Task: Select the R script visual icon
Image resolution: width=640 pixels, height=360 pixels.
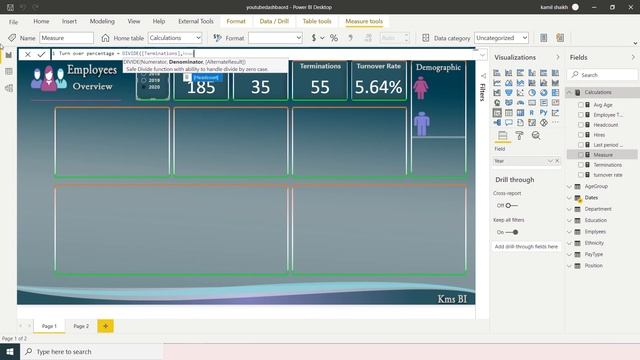Action: pos(531,113)
